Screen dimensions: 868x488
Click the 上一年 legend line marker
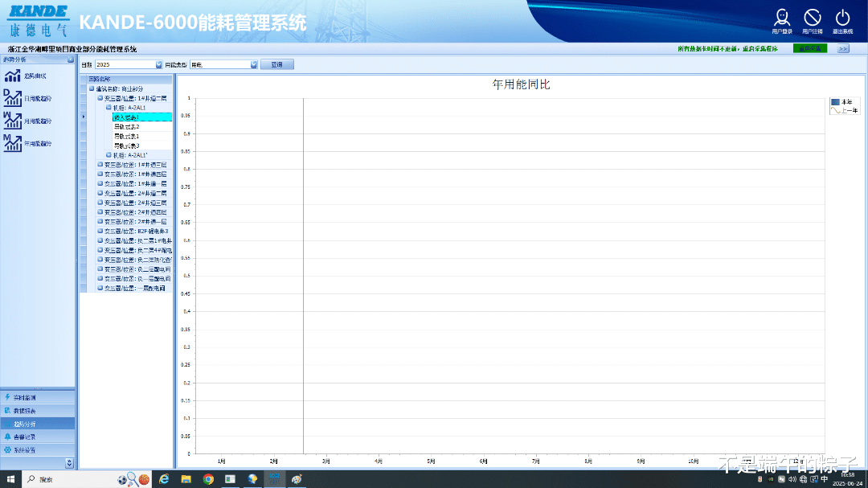[835, 111]
